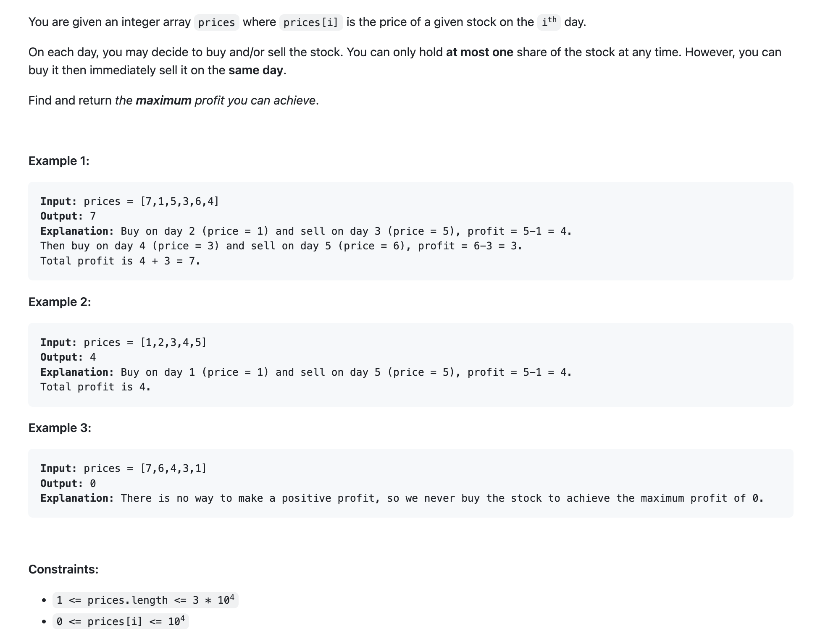
Task: Click the 'Example 1:' heading
Action: (x=59, y=161)
